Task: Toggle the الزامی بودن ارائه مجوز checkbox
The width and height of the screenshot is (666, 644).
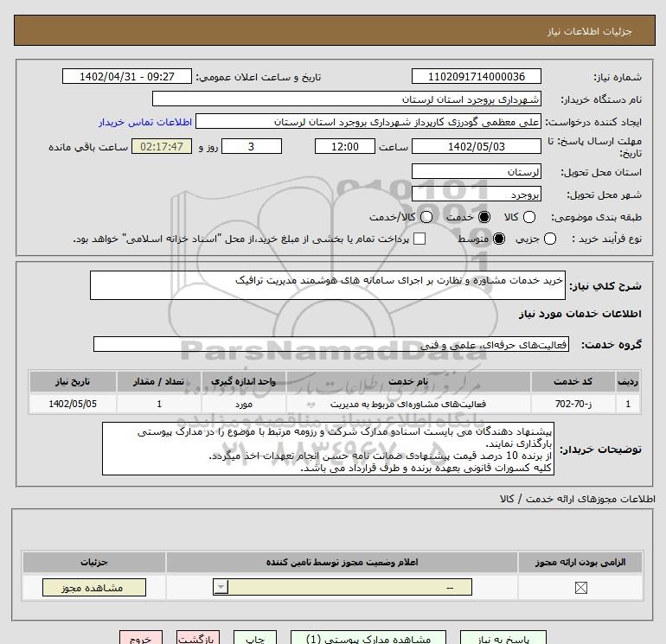Action: pos(580,588)
